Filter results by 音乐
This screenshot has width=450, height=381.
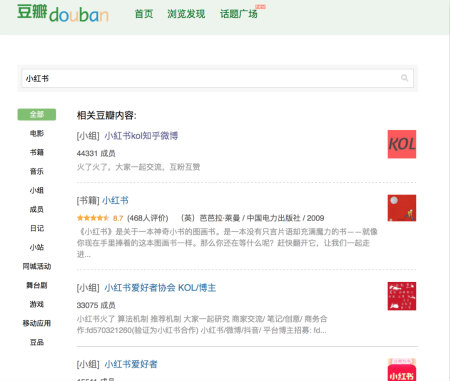pyautogui.click(x=37, y=171)
